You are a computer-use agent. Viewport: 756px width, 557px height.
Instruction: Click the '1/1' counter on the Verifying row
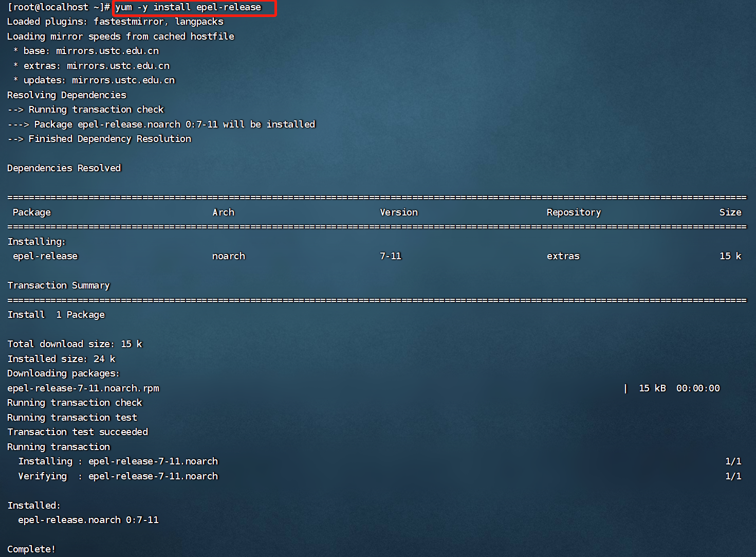tap(733, 476)
